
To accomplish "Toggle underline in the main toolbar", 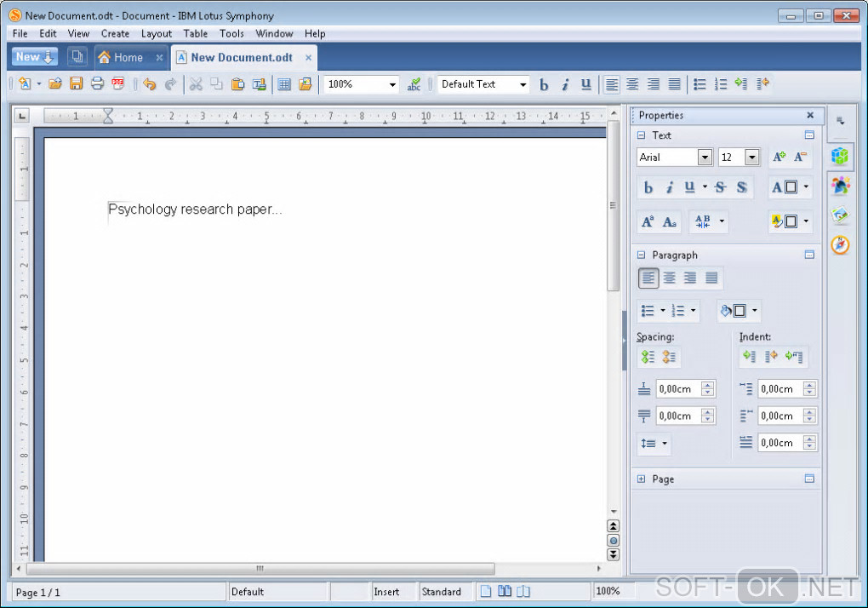I will (x=585, y=84).
